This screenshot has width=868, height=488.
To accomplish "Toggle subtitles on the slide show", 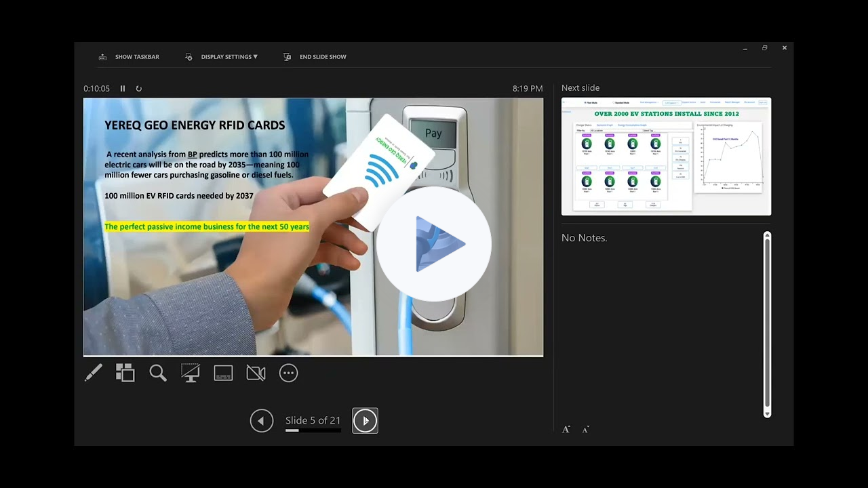I will 223,373.
